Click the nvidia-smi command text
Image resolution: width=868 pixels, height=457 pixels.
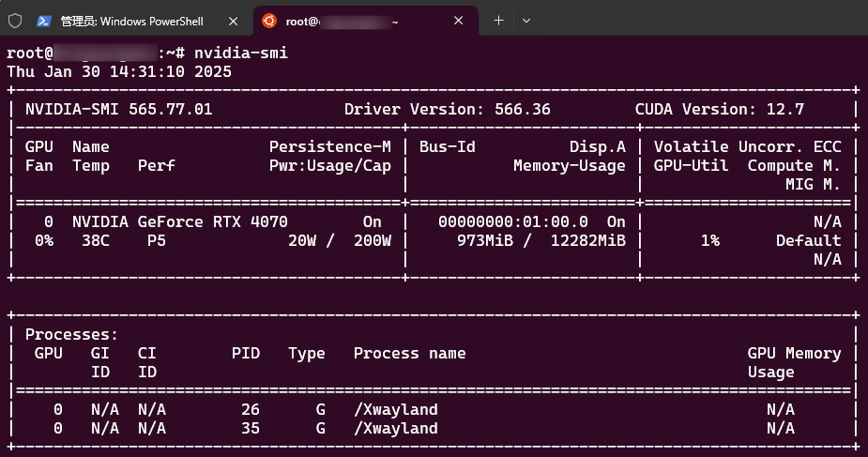(x=240, y=53)
